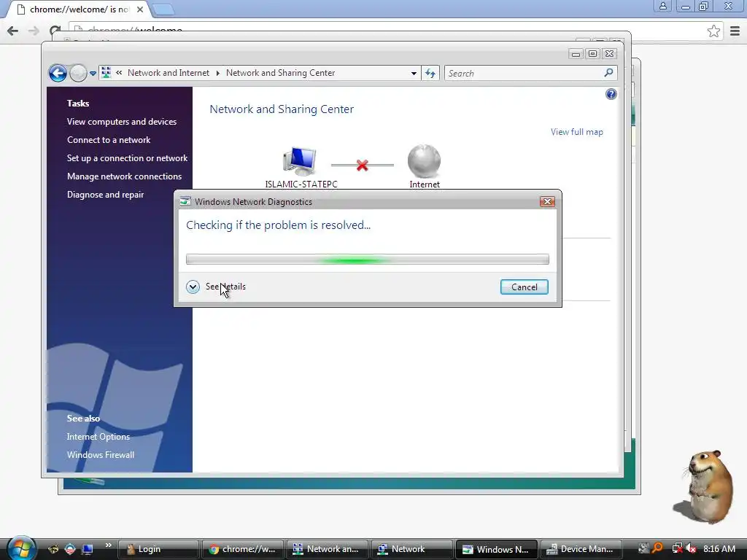The width and height of the screenshot is (747, 560).
Task: Open Windows Firewall under See also
Action: point(101,455)
